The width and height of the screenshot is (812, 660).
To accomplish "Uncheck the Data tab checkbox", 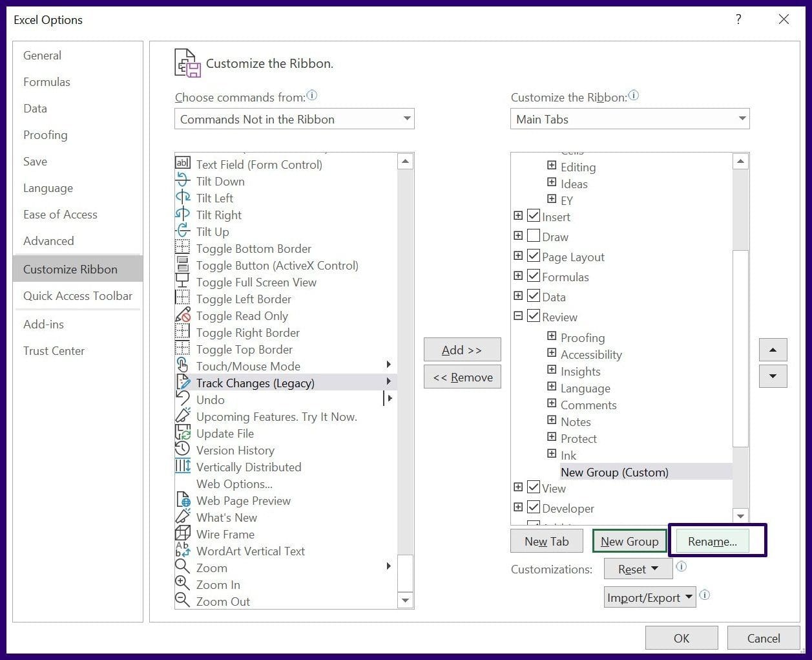I will 534,296.
